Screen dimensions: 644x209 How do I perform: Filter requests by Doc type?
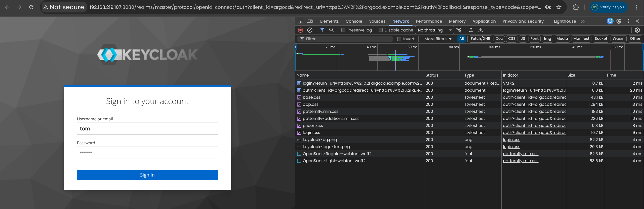[499, 39]
